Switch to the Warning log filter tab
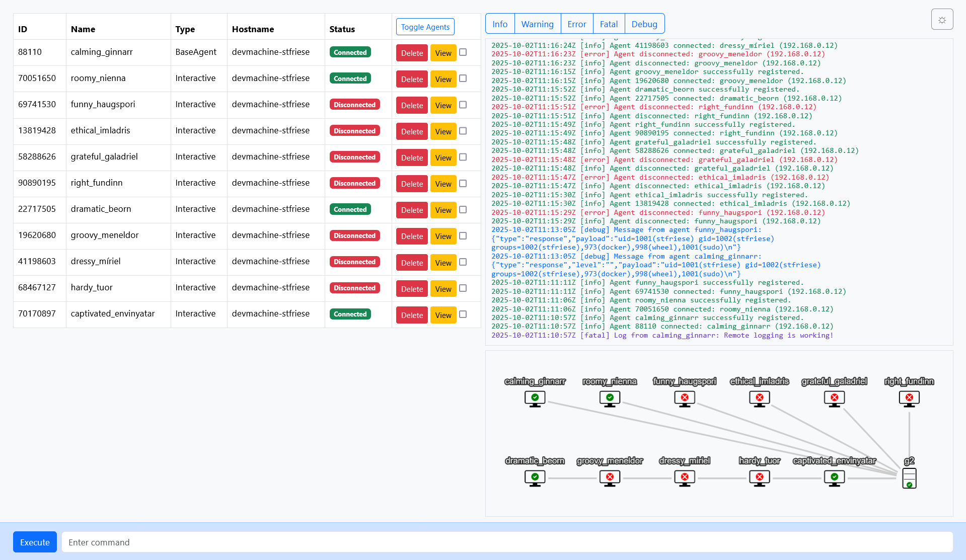This screenshot has width=966, height=560. [537, 24]
